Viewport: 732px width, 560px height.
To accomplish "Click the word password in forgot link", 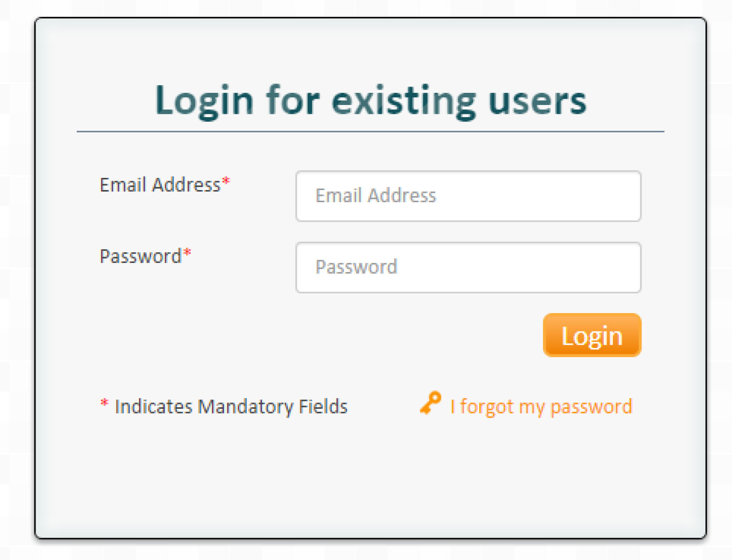I will point(591,407).
